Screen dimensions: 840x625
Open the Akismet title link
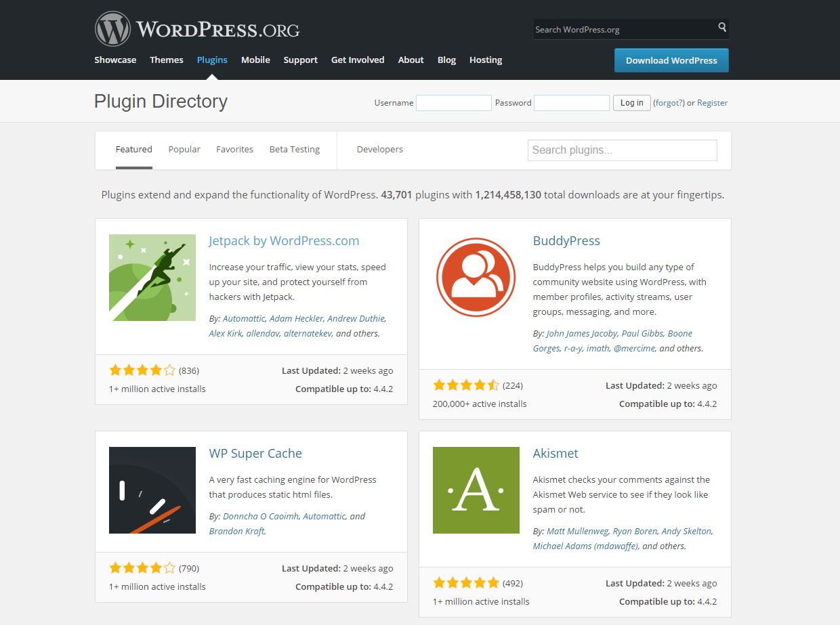click(x=555, y=454)
